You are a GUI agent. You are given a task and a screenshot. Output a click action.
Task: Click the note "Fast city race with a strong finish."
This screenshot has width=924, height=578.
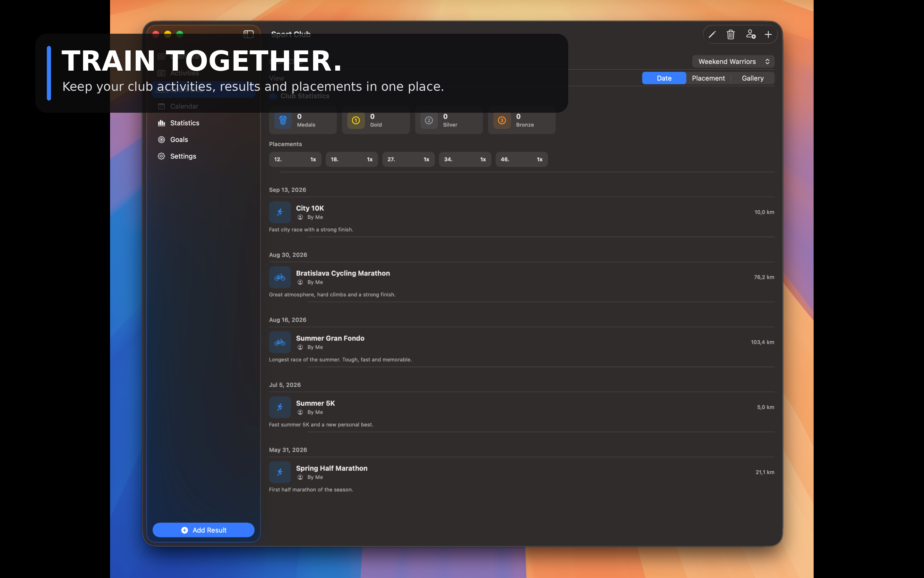[311, 229]
